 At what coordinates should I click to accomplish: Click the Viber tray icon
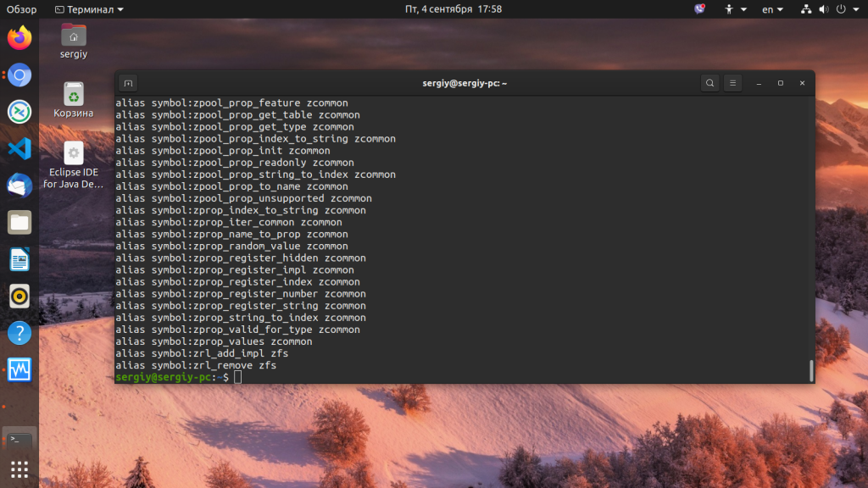699,9
